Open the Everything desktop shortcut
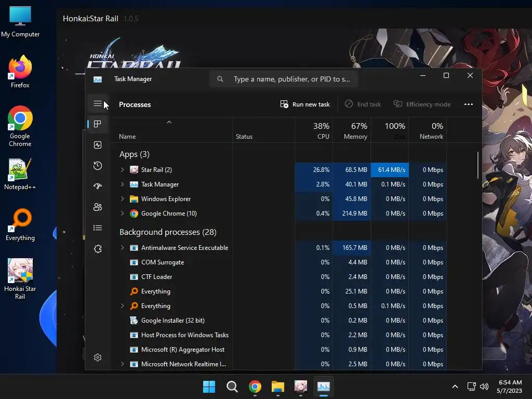 20,224
